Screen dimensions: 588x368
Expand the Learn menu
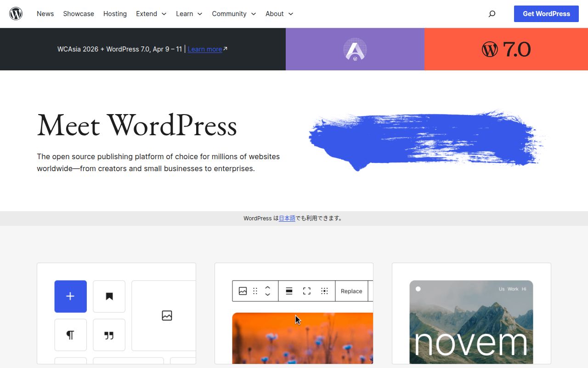point(189,14)
